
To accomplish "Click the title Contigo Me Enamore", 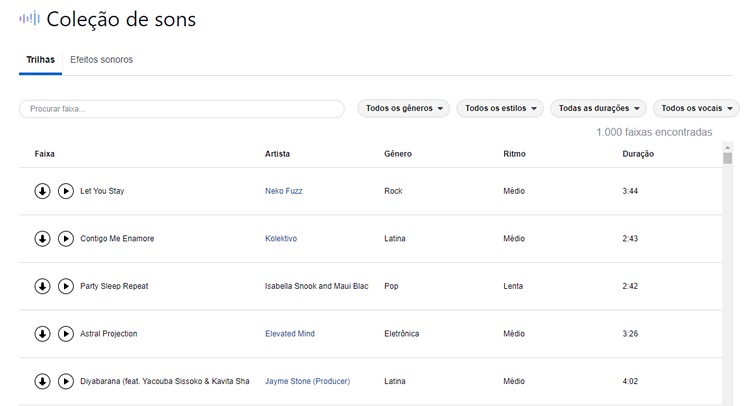I will 117,239.
